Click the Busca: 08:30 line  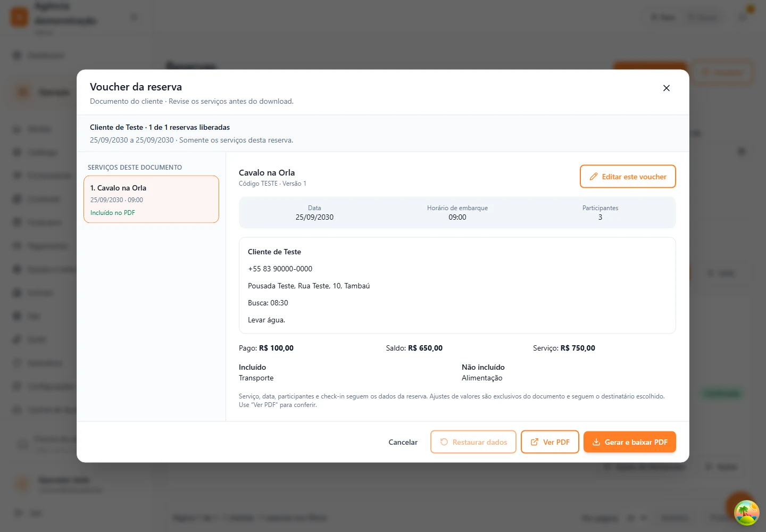(x=268, y=303)
